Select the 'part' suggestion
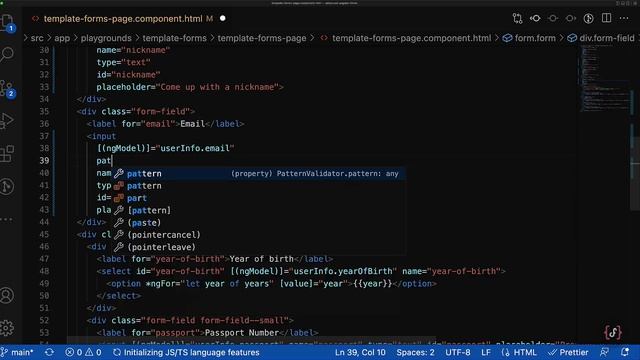This screenshot has width=640, height=360. pos(259,198)
